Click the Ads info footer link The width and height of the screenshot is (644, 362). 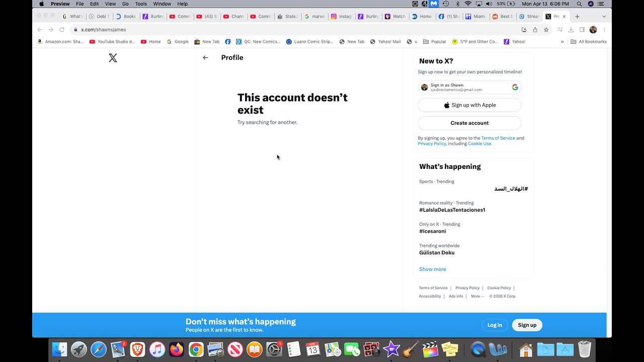click(456, 296)
